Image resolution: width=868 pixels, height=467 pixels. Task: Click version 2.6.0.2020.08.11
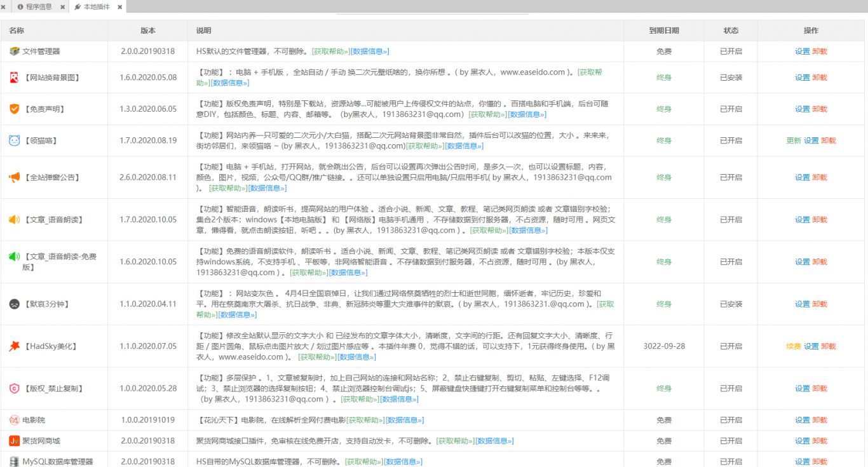148,177
